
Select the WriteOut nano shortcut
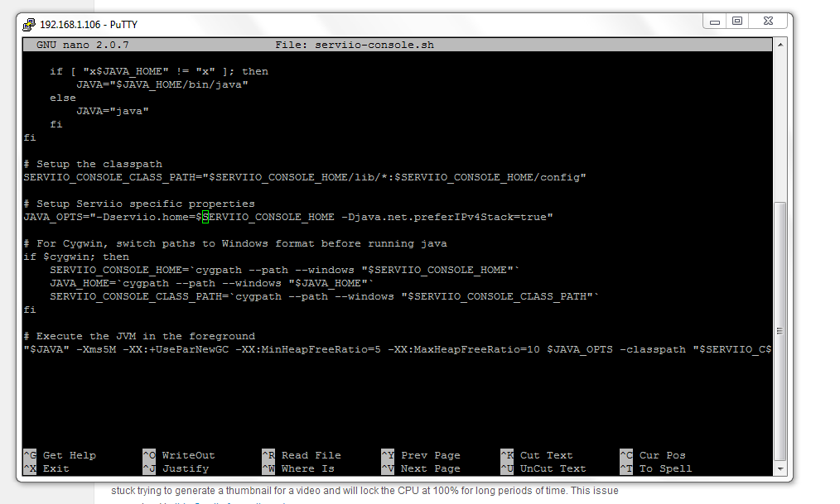[187, 454]
